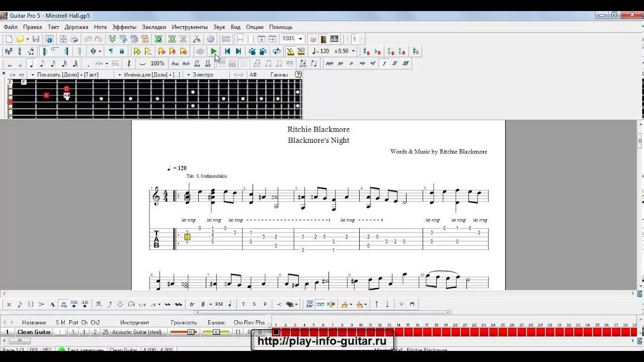Set dynamic to mf
The height and width of the screenshot is (362, 644).
tap(373, 64)
